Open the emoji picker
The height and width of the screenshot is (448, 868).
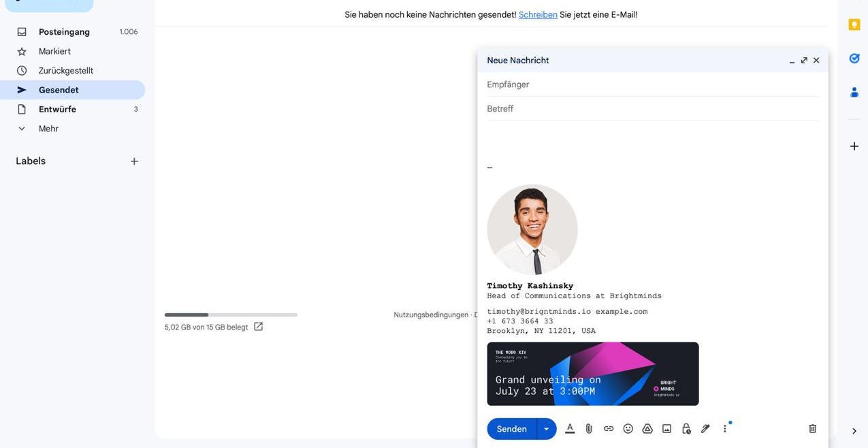628,429
